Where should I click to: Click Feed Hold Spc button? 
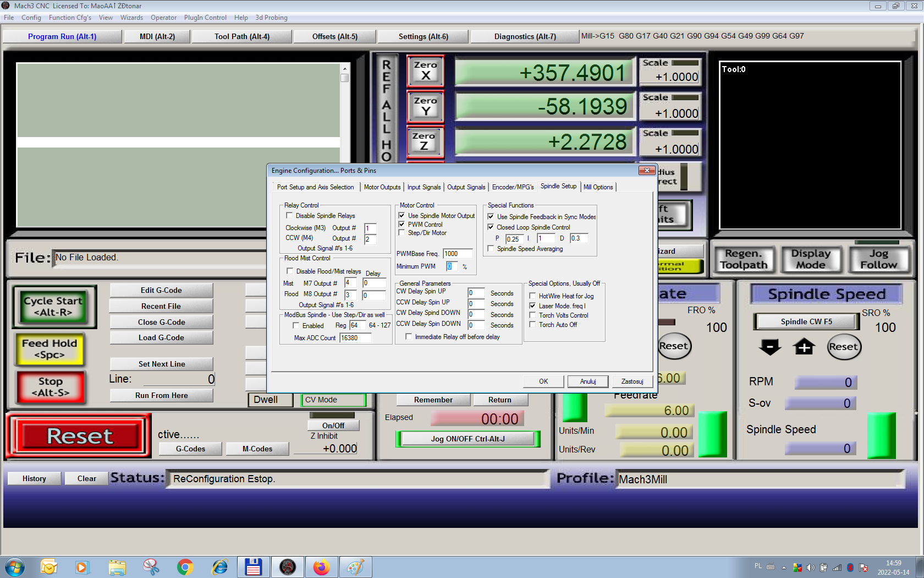(x=50, y=349)
